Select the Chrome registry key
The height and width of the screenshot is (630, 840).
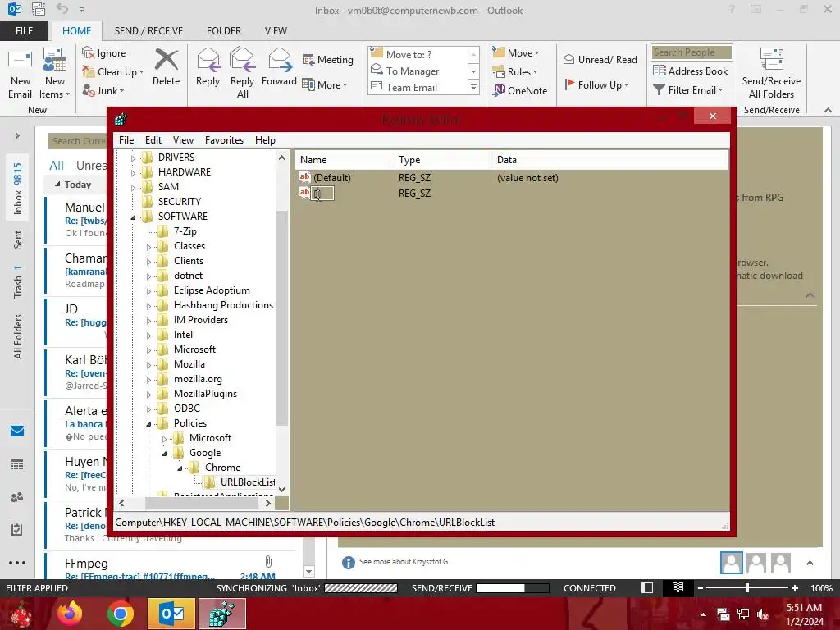coord(222,467)
